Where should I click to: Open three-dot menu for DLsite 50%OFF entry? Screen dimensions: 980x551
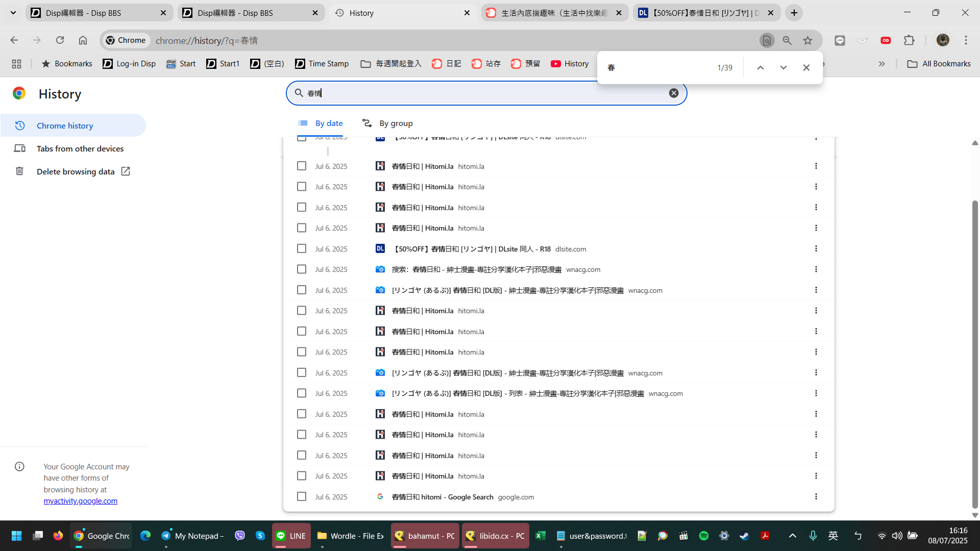click(816, 248)
